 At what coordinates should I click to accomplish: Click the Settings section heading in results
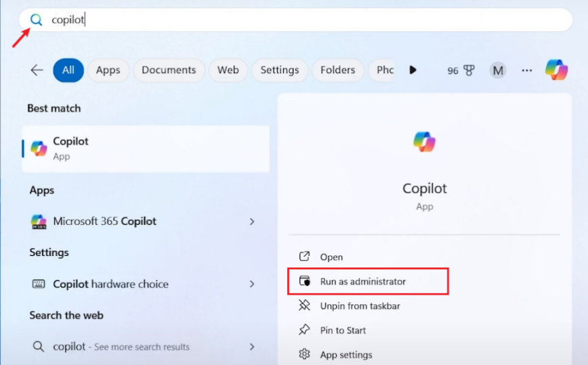(49, 253)
